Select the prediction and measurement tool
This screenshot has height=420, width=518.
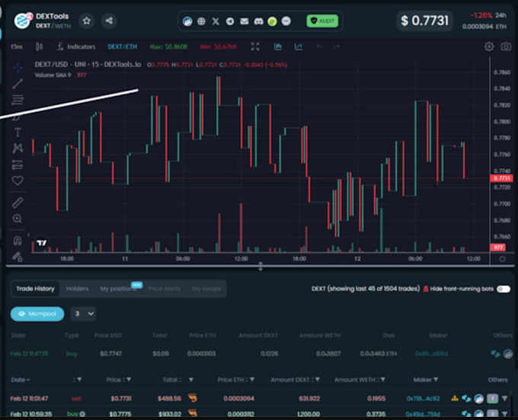click(x=18, y=164)
